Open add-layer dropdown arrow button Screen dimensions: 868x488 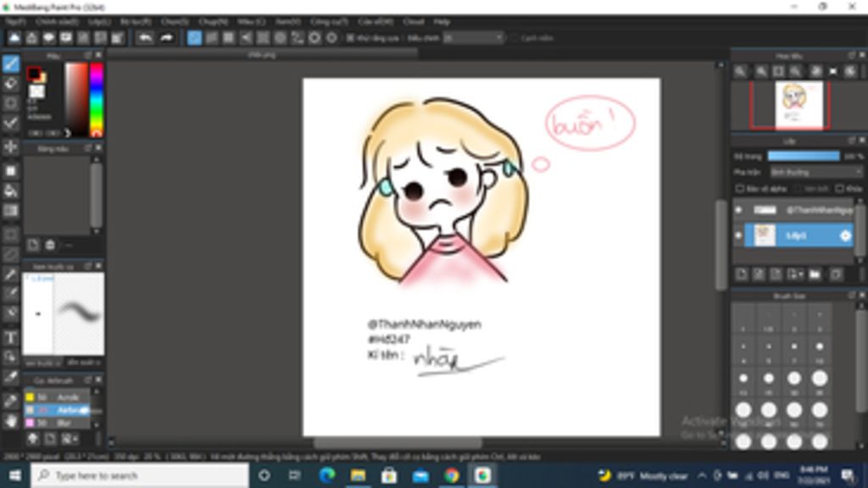coord(795,274)
